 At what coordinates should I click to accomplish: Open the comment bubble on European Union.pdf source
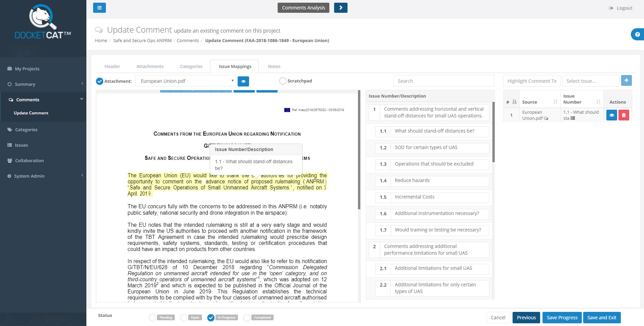pyautogui.click(x=546, y=118)
